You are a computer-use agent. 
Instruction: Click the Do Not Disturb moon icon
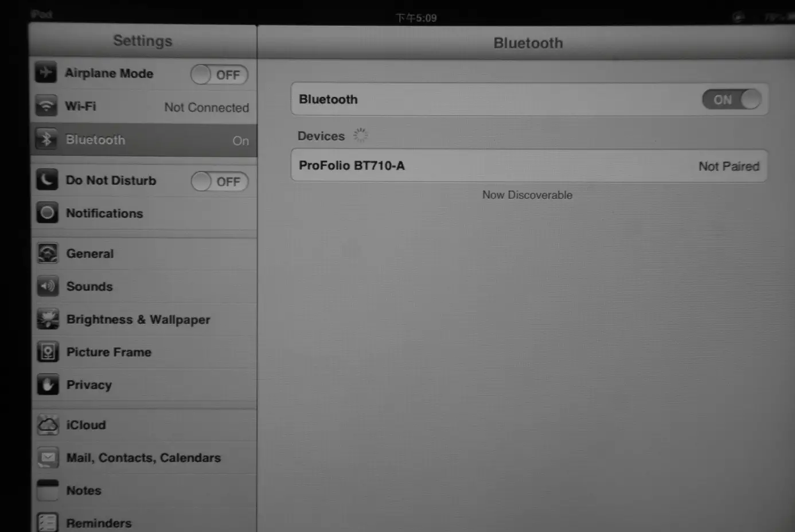(47, 179)
